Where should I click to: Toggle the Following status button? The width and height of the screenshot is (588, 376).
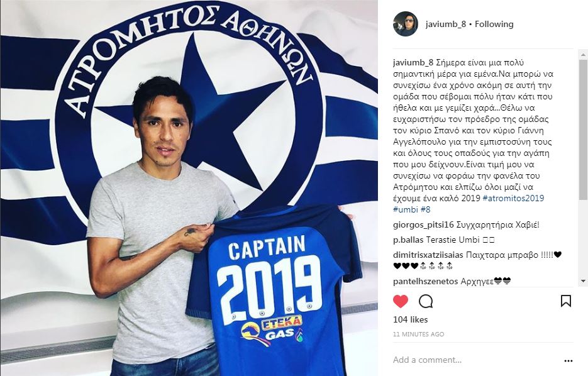494,24
